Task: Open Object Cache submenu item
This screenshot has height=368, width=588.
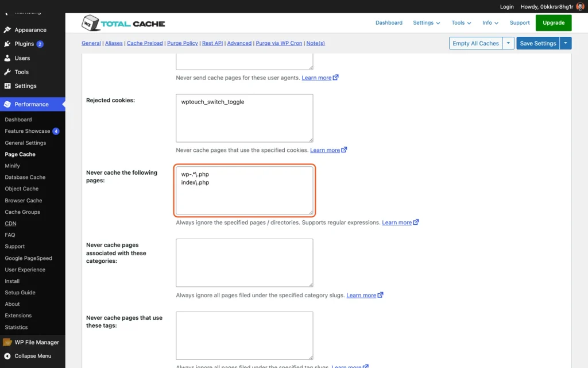Action: (x=22, y=189)
